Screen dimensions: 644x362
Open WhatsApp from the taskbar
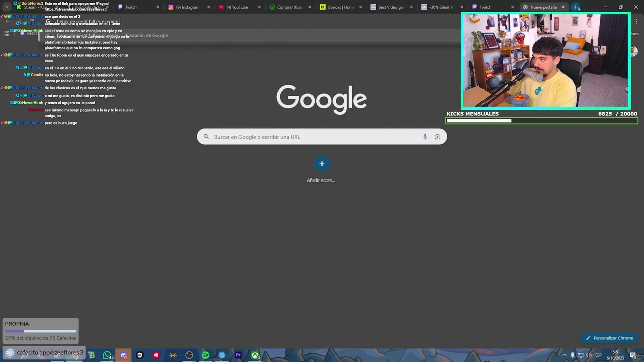pyautogui.click(x=107, y=355)
